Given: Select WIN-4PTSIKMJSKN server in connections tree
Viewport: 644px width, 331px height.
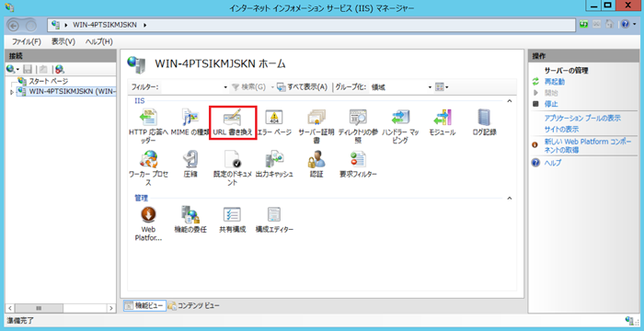Looking at the screenshot, I should coord(73,91).
